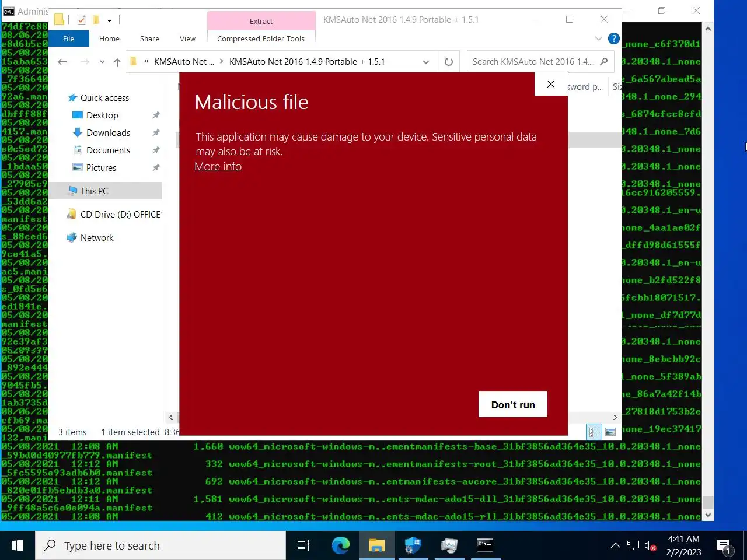The image size is (747, 560).
Task: Expand the address bar history dropdown
Action: (426, 62)
